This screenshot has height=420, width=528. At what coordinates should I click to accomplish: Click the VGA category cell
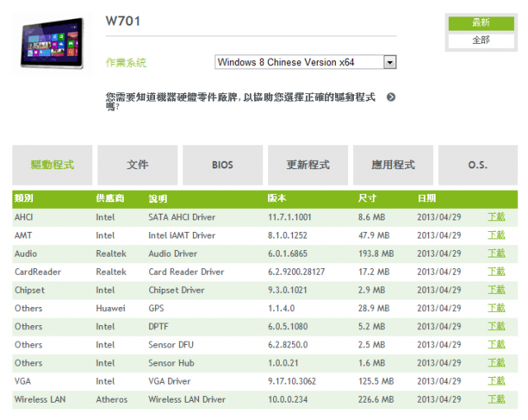[22, 381]
